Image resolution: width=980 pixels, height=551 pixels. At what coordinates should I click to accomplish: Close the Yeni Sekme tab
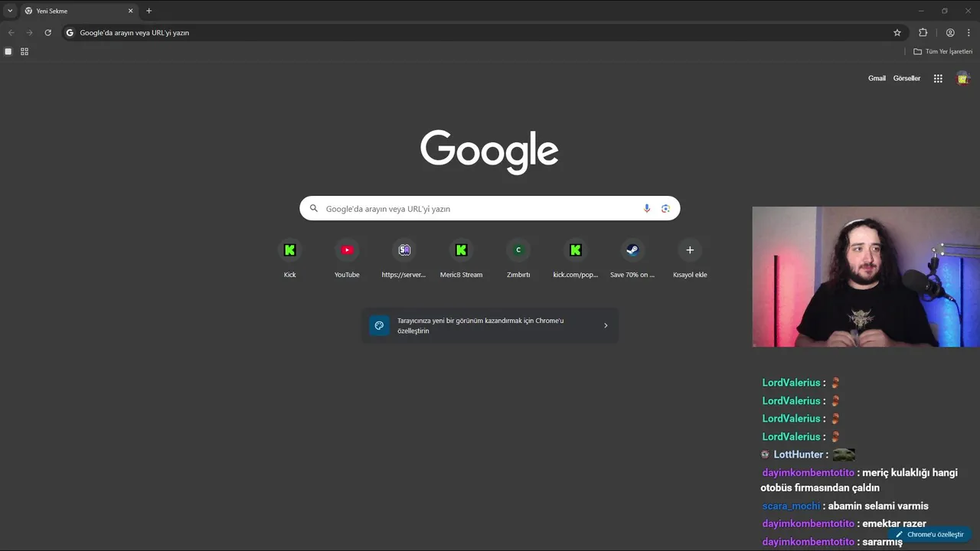tap(130, 11)
